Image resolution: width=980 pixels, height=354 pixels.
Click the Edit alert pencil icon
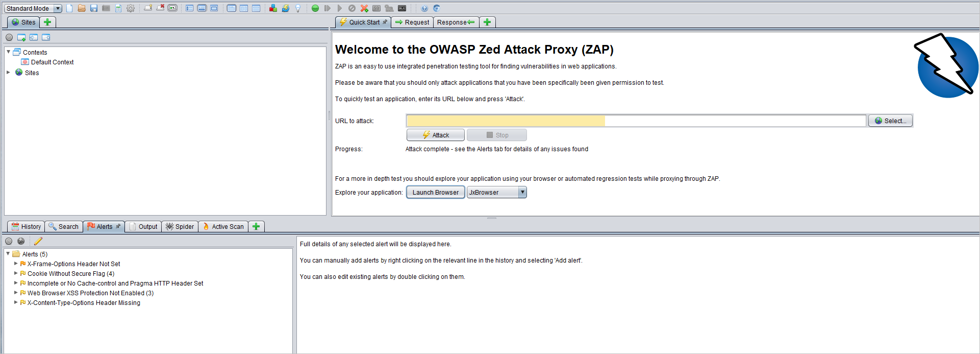point(38,241)
